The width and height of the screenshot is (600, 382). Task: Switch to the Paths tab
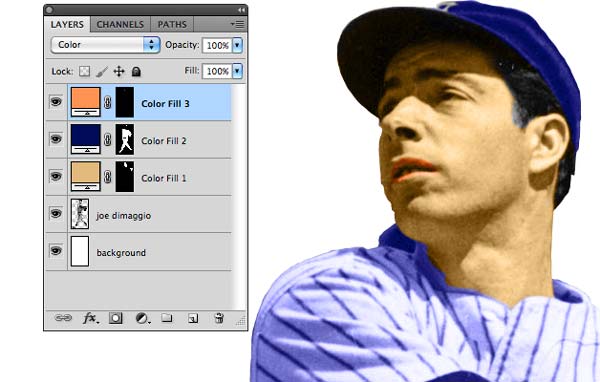172,24
